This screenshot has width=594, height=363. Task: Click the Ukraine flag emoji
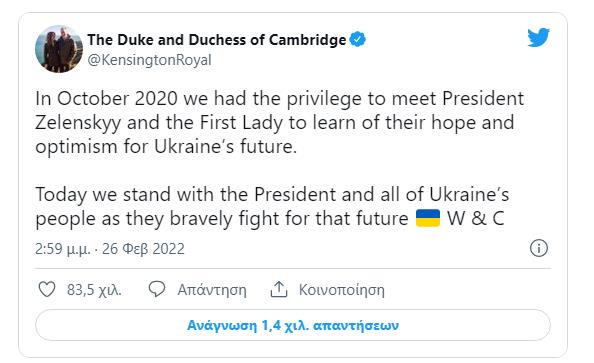[x=428, y=218]
